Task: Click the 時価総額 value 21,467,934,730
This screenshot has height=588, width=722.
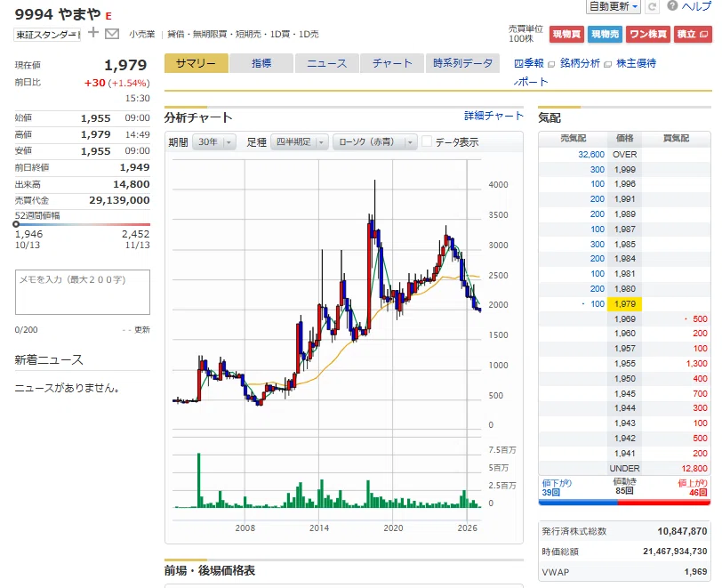Action: click(x=675, y=552)
